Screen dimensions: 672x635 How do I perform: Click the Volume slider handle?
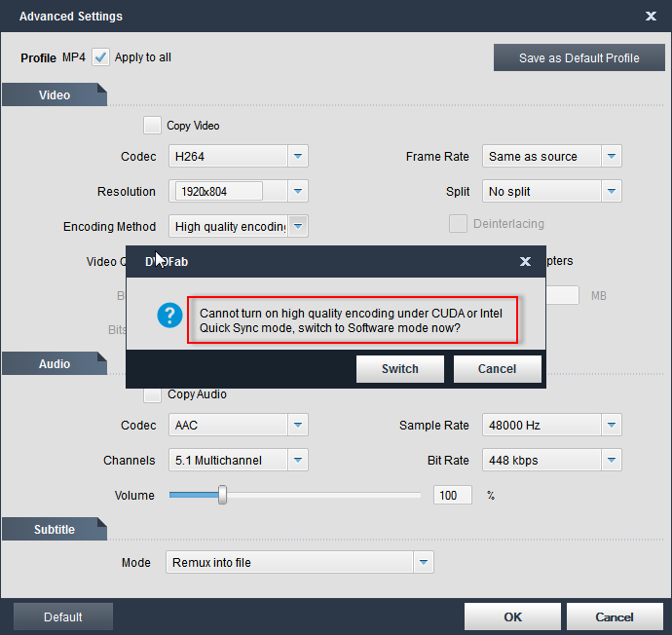tap(222, 495)
